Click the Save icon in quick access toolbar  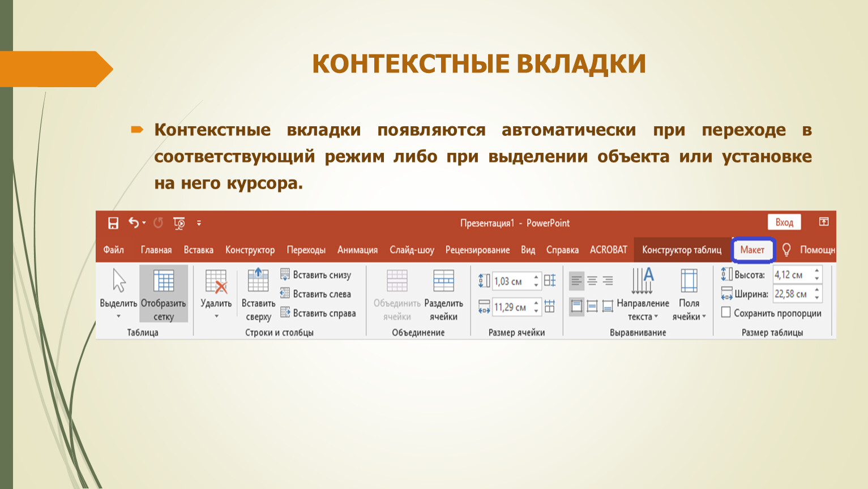[113, 223]
